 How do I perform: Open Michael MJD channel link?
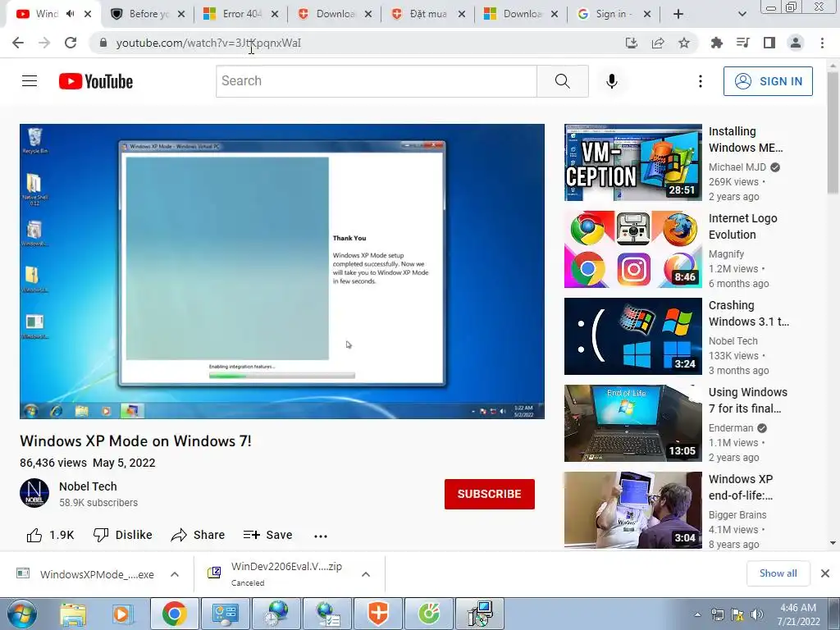click(x=737, y=167)
